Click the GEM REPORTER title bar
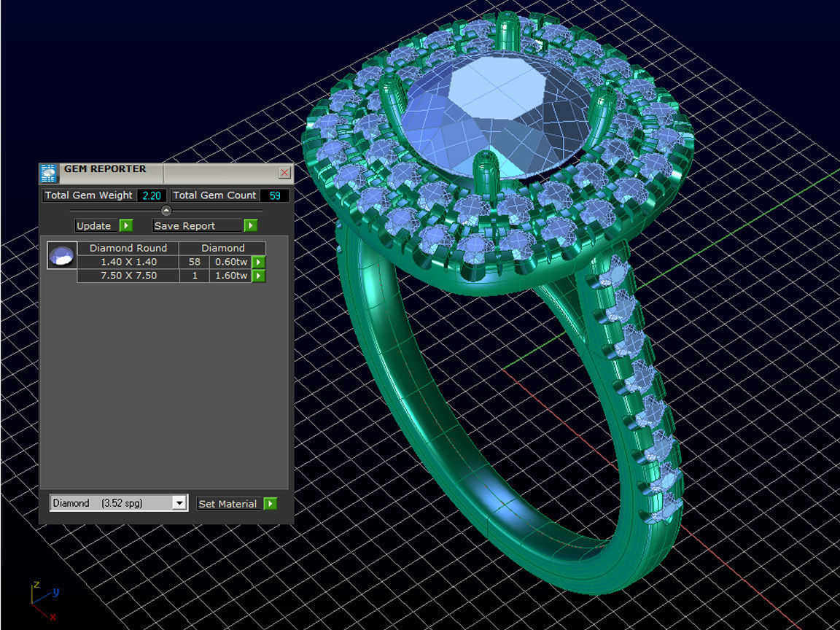The image size is (840, 630). coord(167,173)
